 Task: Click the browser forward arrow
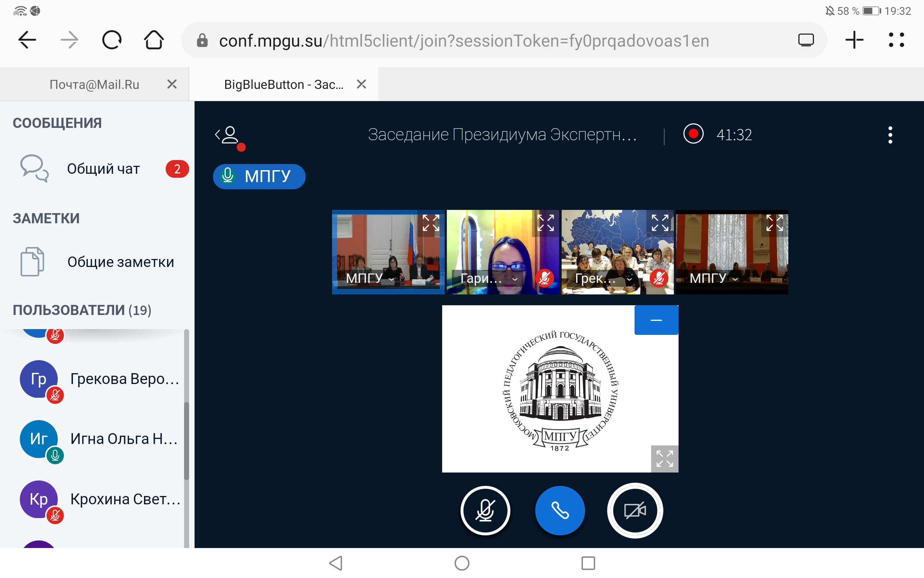[70, 40]
